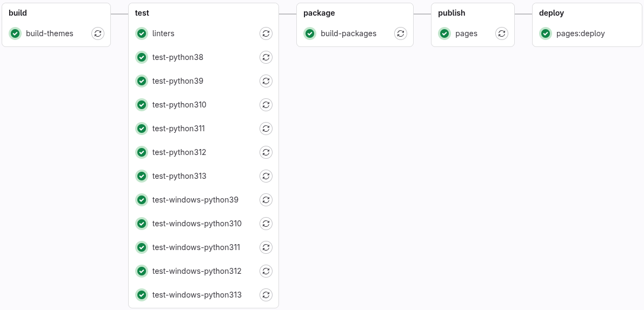644x310 pixels.
Task: Click the package stage title
Action: point(319,13)
